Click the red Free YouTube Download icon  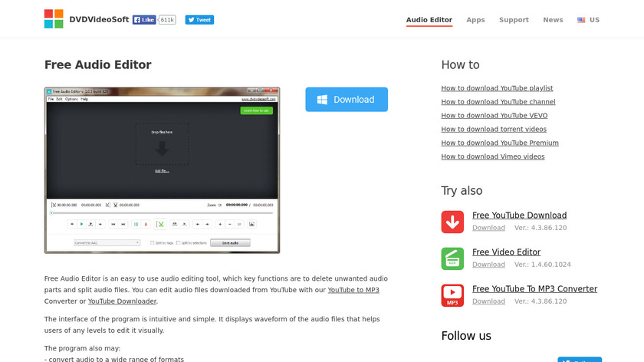[452, 222]
